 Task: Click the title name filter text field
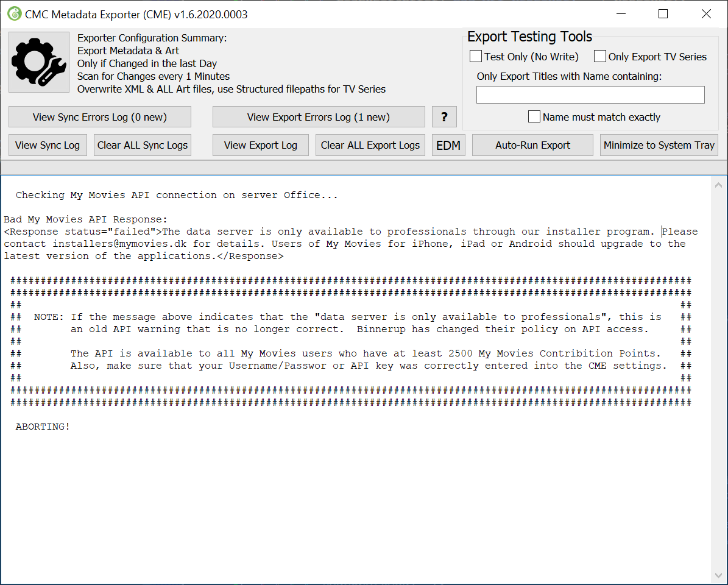(590, 94)
